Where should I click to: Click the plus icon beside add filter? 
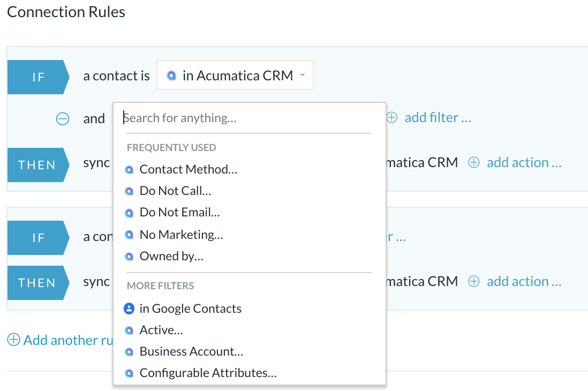coord(391,117)
